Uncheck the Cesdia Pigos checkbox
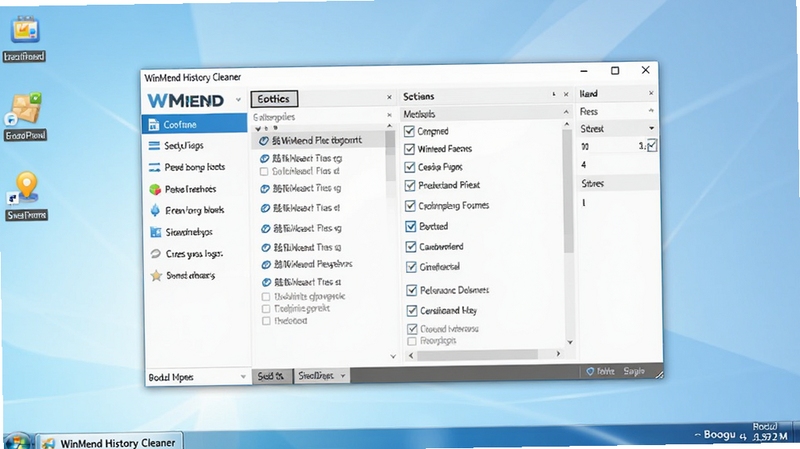The height and width of the screenshot is (449, 800). 409,167
